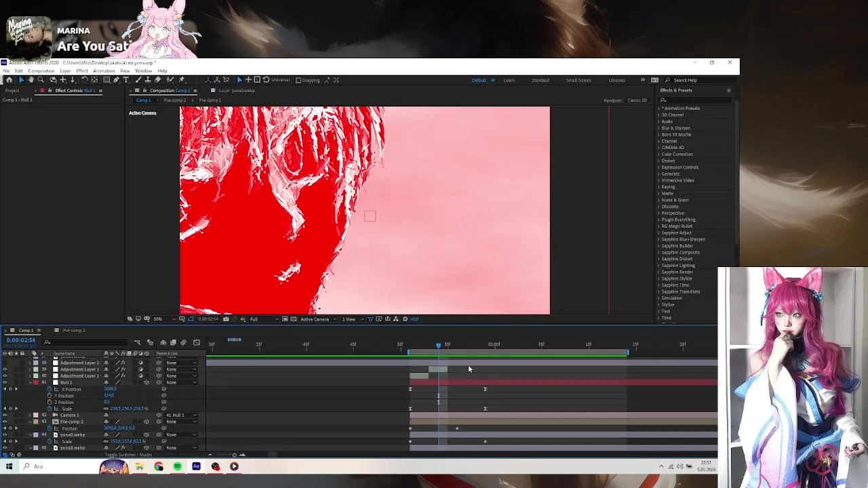Click the Draft 3D icon in timeline
The image size is (868, 488).
[151, 343]
